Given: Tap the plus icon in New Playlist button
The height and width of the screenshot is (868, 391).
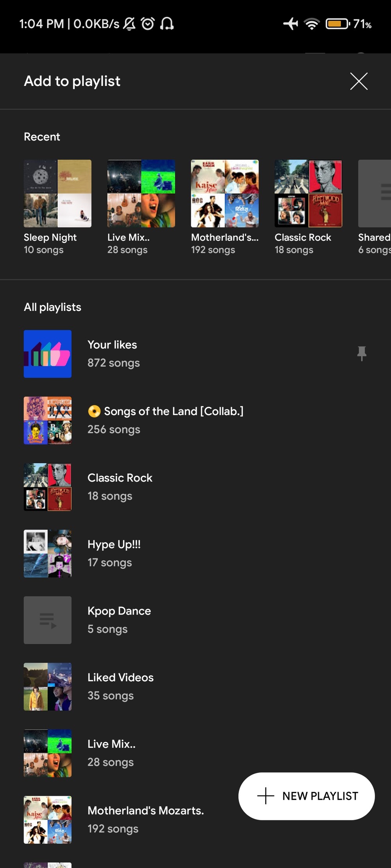Looking at the screenshot, I should click(x=265, y=796).
